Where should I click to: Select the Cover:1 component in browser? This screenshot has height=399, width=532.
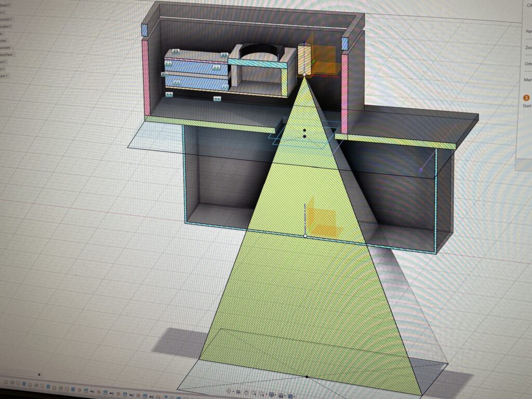pos(6,19)
